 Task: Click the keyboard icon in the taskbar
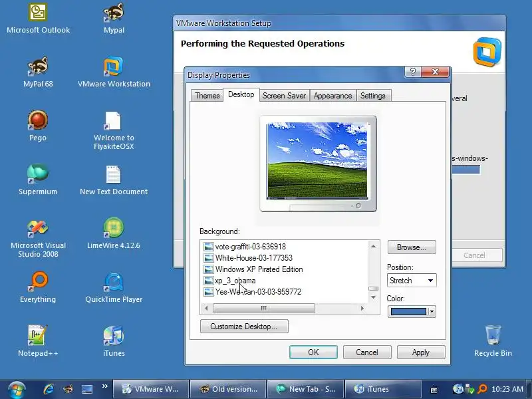point(434,390)
